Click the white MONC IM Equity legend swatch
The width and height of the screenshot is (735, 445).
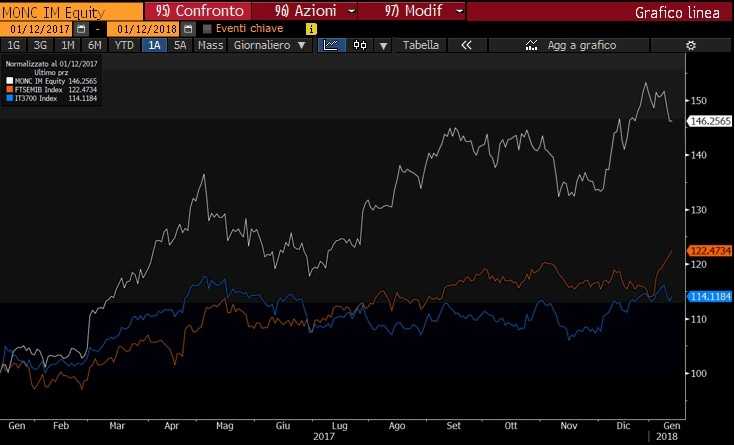(x=9, y=81)
